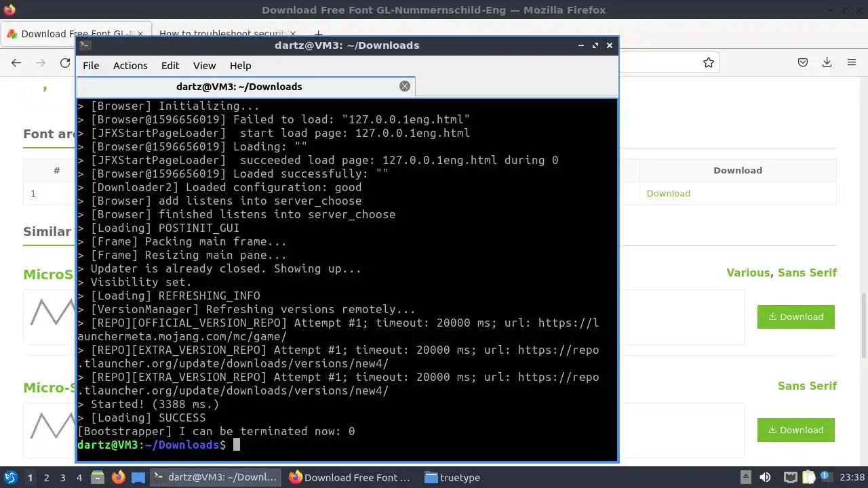Focus the Download Free Font Firefox taskbar entry
Viewport: 868px width, 488px height.
pos(351,477)
